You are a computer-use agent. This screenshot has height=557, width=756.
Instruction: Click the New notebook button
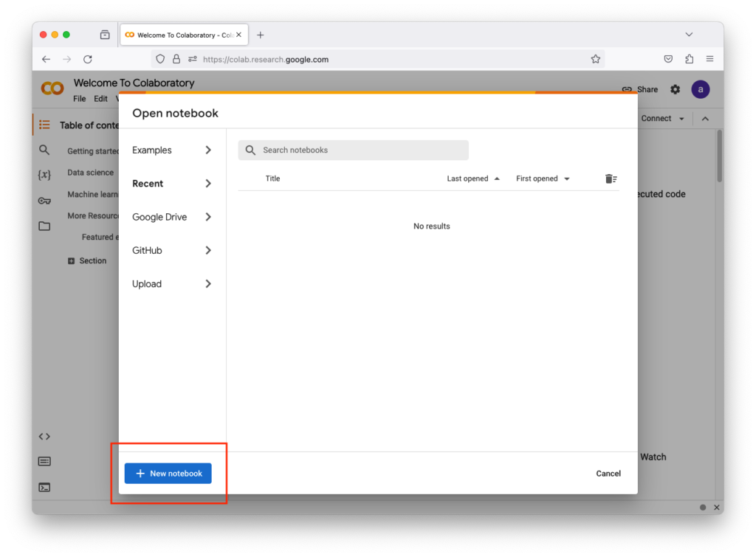coord(168,474)
